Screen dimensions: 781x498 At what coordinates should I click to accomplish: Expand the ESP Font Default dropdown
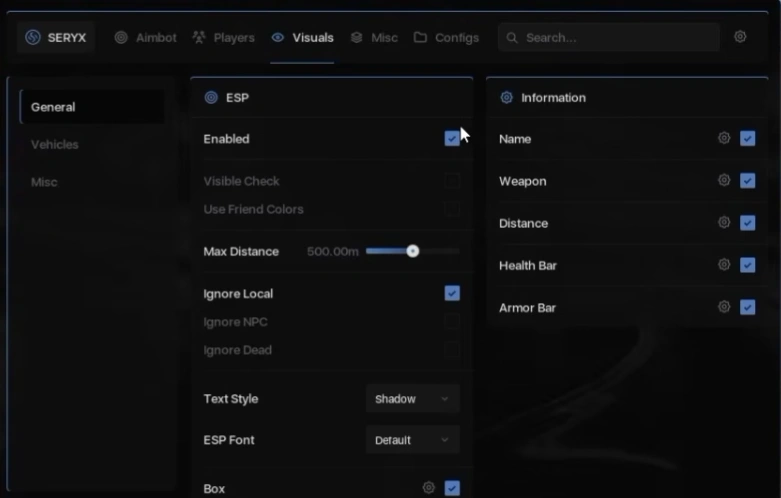(412, 440)
